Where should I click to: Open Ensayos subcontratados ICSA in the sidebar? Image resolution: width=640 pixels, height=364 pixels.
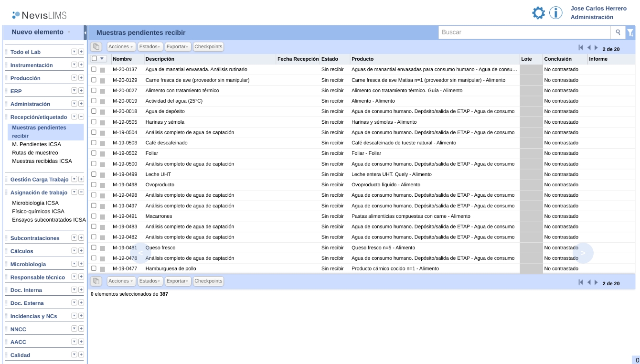(x=49, y=220)
